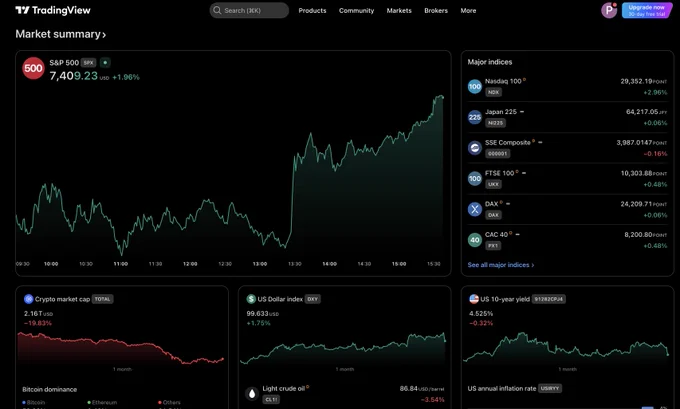The image size is (680, 409).
Task: Click the FTSE 100 value 10,303.88
Action: 636,173
